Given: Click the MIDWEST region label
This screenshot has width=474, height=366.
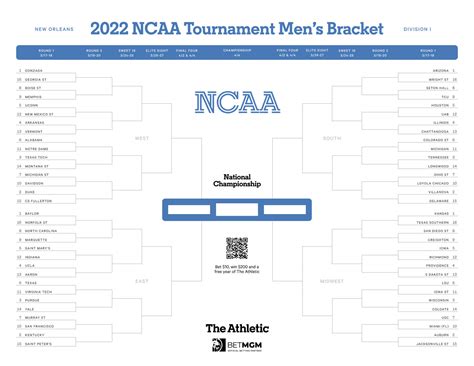Looking at the screenshot, I should (332, 281).
